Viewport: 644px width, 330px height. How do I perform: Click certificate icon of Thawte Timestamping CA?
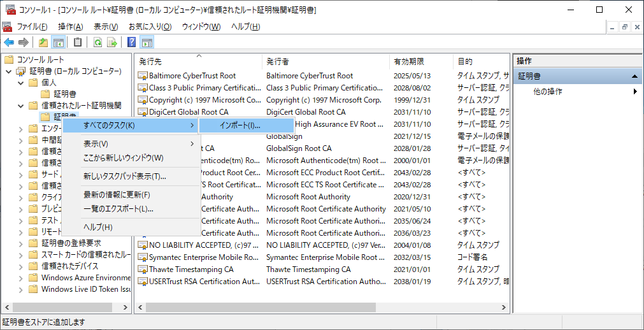[143, 269]
